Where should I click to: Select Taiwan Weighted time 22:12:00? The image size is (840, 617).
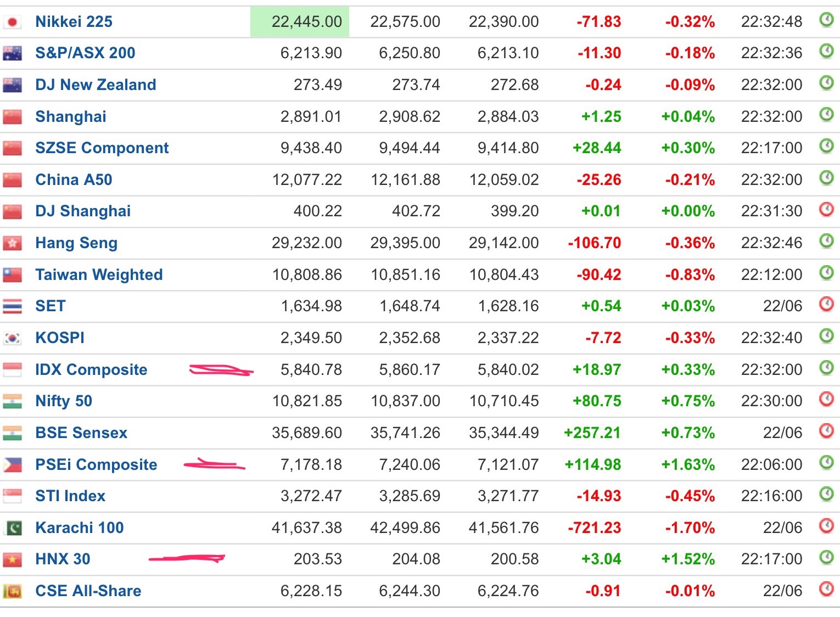771,274
